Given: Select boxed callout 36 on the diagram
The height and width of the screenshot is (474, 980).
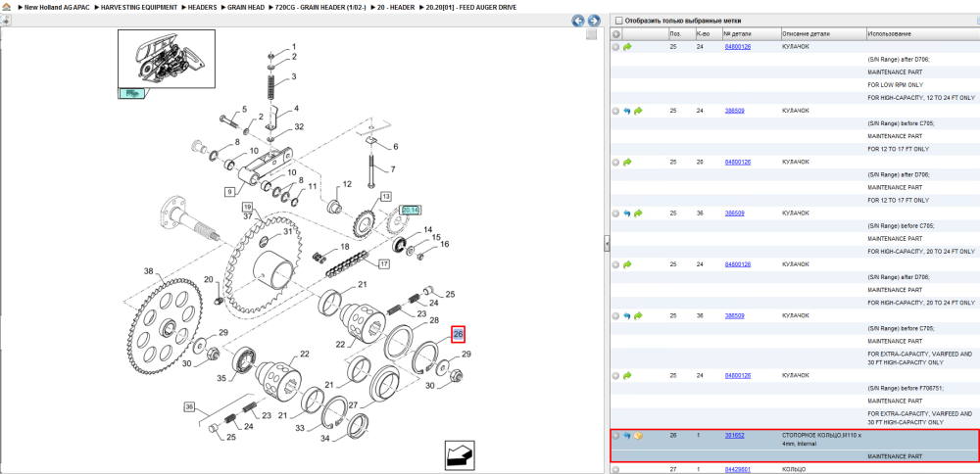Looking at the screenshot, I should [190, 406].
